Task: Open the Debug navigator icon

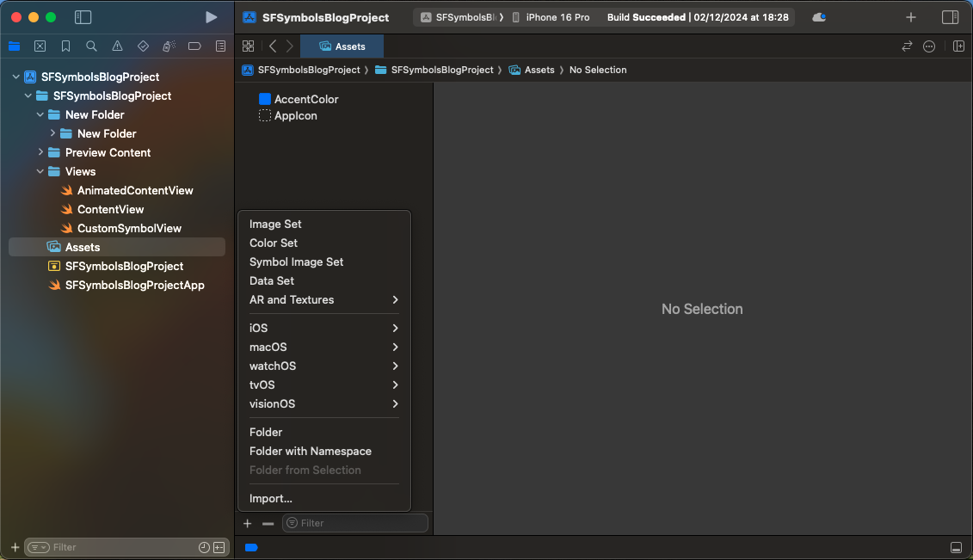Action: coord(169,46)
